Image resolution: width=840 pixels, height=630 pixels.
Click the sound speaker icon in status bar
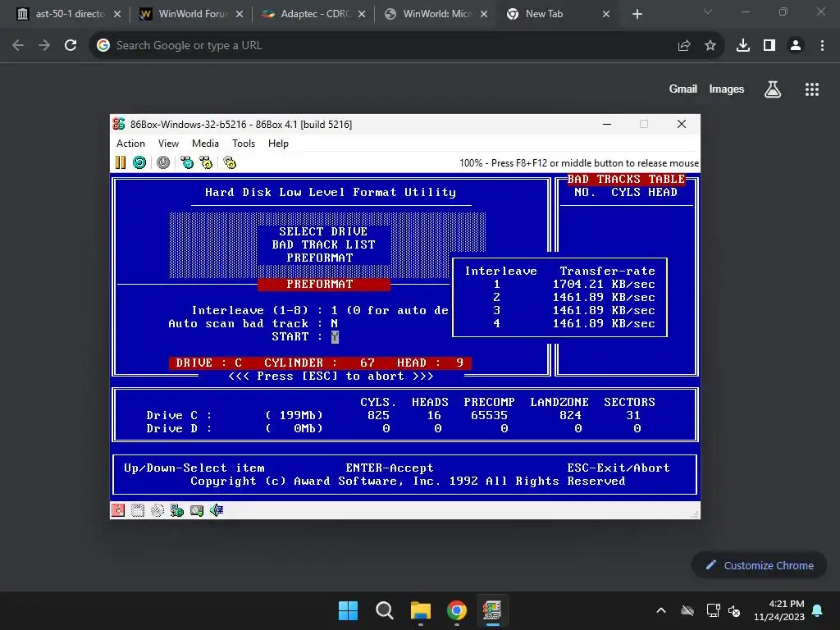click(217, 510)
